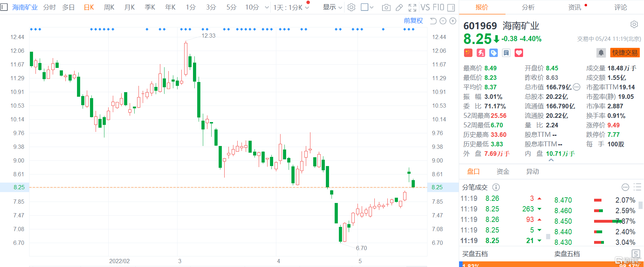The image size is (644, 267).
Task: Collapse the quote details chevron
Action: pyautogui.click(x=551, y=160)
